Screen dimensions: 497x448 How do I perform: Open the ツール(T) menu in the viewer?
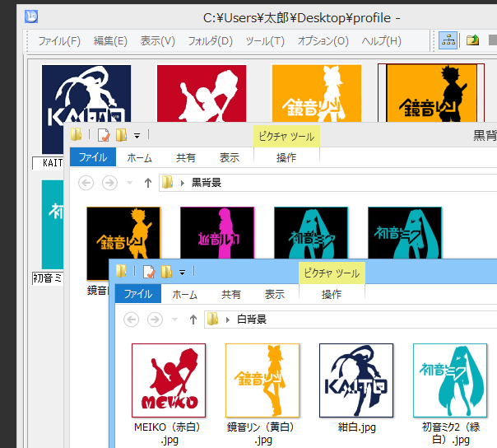click(264, 41)
